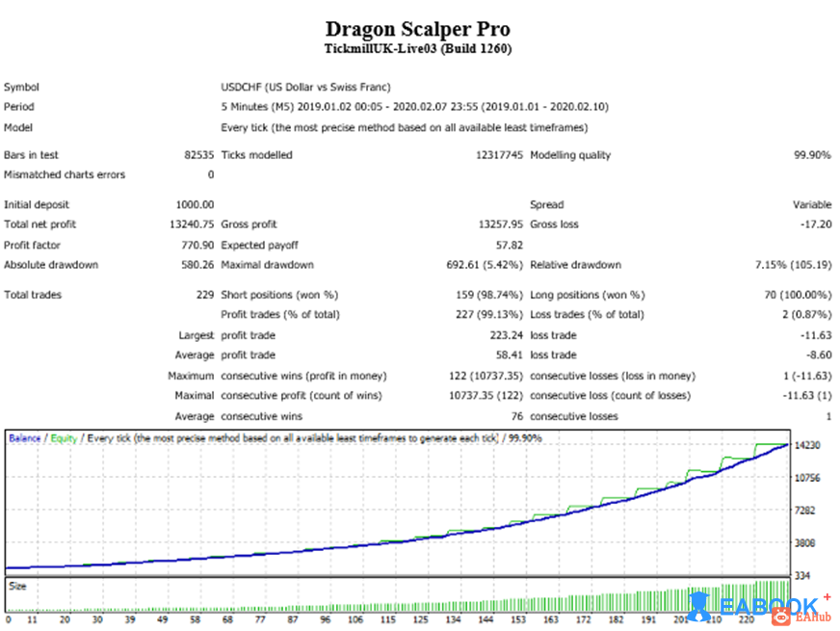
Task: Click the maximal consecutive profit value 10737.35 (122)
Action: pos(486,396)
